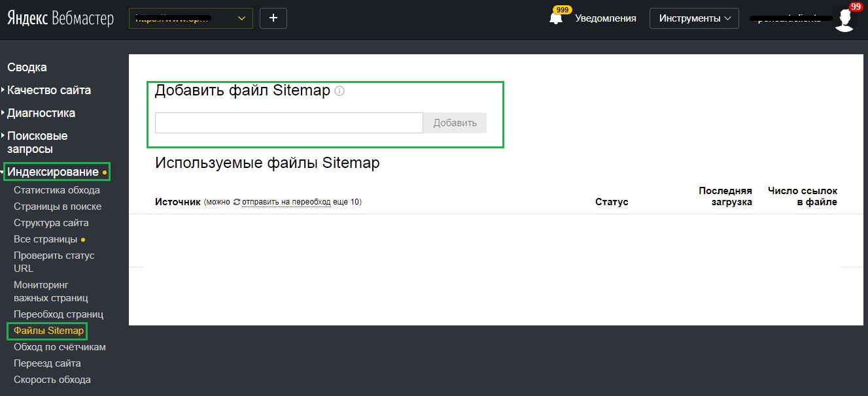Open Проверить статус URL page

(54, 262)
